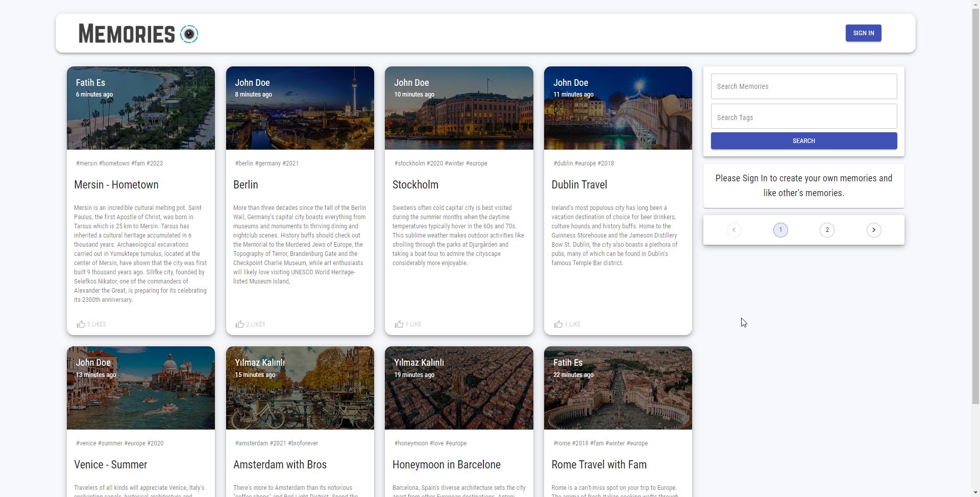The height and width of the screenshot is (497, 980).
Task: Go to pagination page 2
Action: click(x=826, y=230)
